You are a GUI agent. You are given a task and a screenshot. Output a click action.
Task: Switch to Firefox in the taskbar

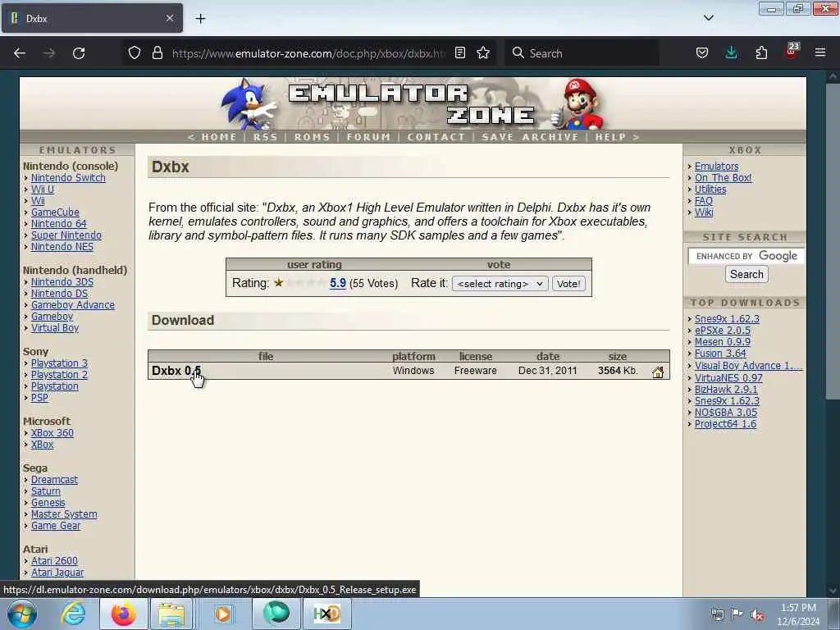coord(123,614)
